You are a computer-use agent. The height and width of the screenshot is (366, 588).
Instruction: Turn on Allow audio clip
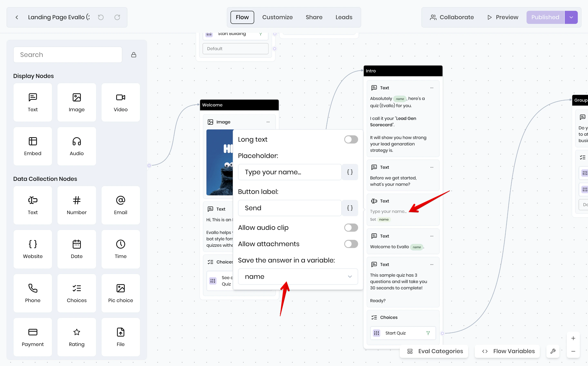click(x=351, y=228)
